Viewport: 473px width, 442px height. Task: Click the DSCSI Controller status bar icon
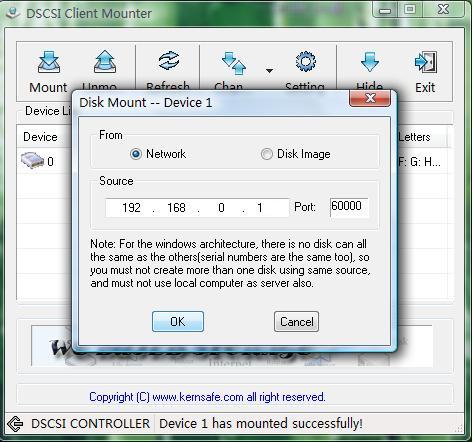[15, 424]
